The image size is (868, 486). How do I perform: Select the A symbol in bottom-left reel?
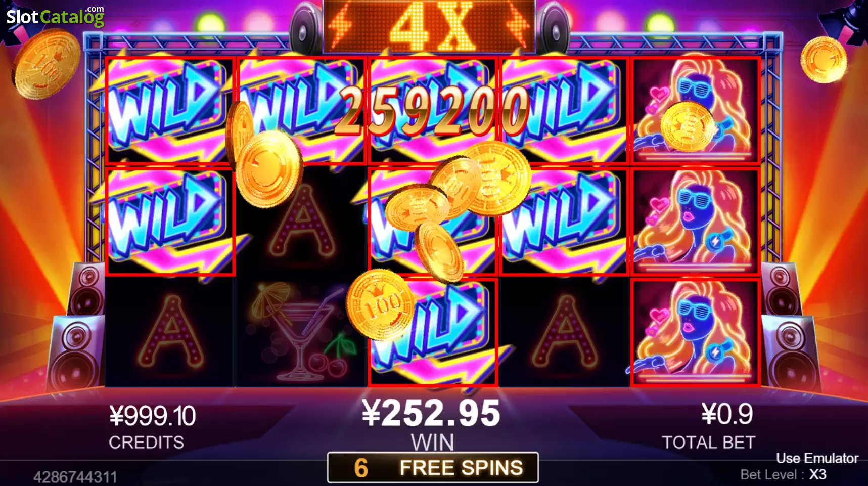(x=170, y=332)
